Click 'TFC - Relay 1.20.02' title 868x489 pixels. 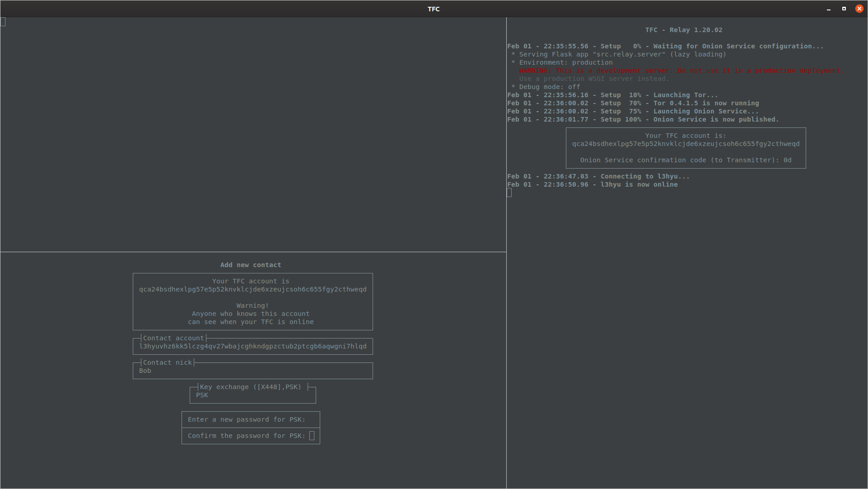[x=684, y=30]
